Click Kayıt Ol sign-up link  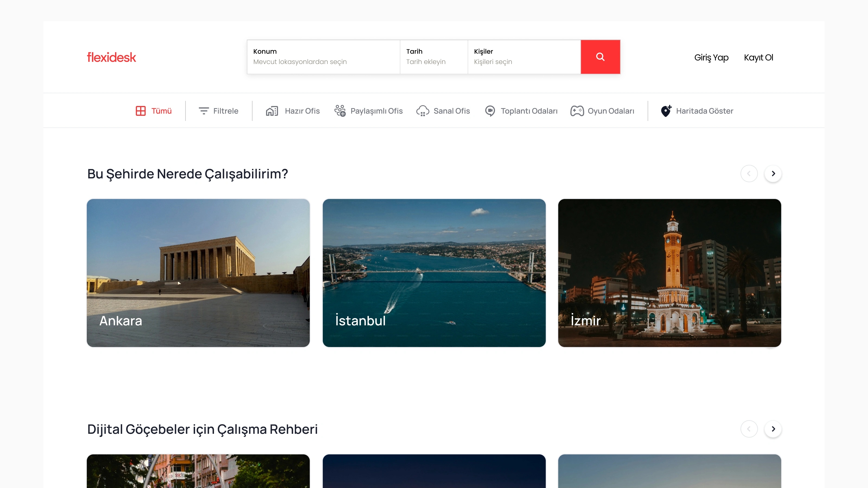(x=758, y=57)
